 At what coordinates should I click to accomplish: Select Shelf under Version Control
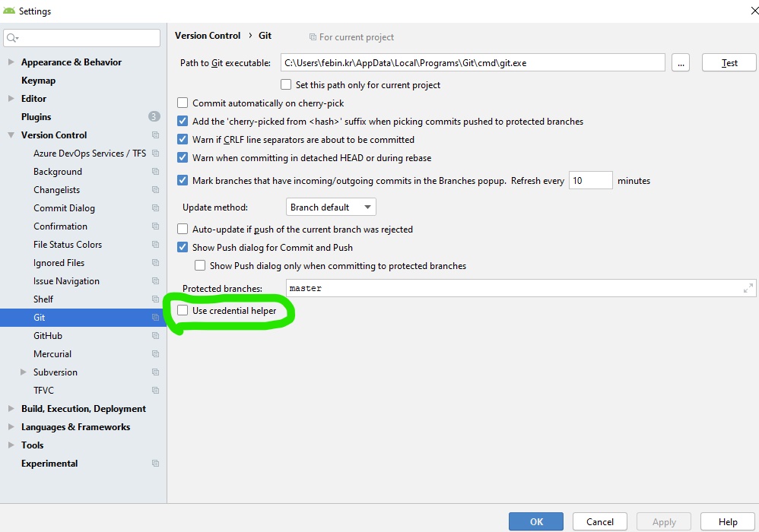43,299
